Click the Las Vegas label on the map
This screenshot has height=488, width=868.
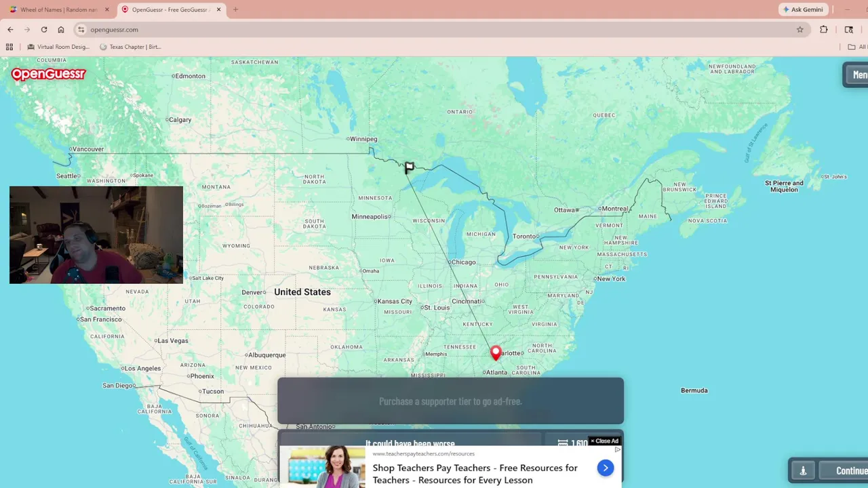(x=172, y=341)
